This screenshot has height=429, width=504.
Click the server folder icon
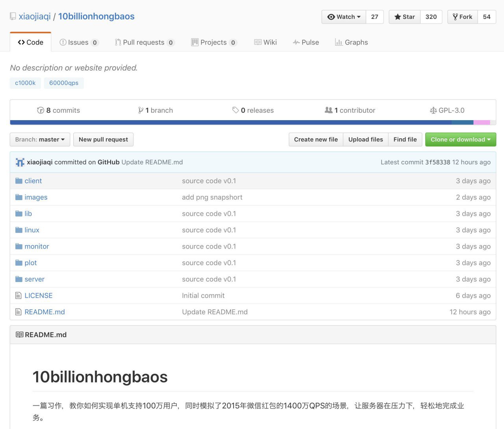click(19, 279)
